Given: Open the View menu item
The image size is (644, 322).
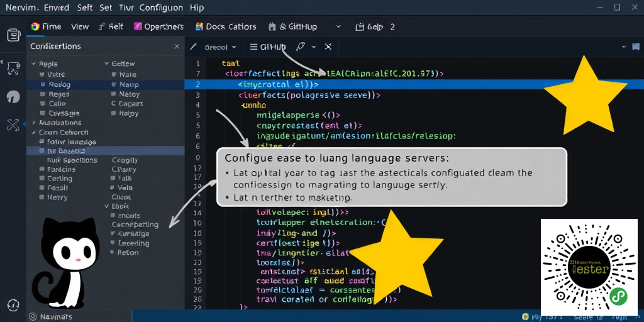Looking at the screenshot, I should tap(80, 26).
